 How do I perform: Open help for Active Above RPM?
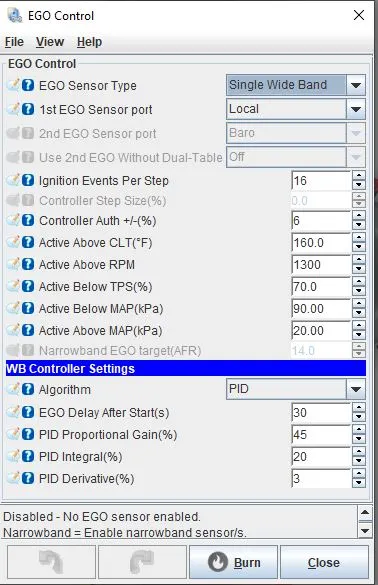tap(28, 265)
